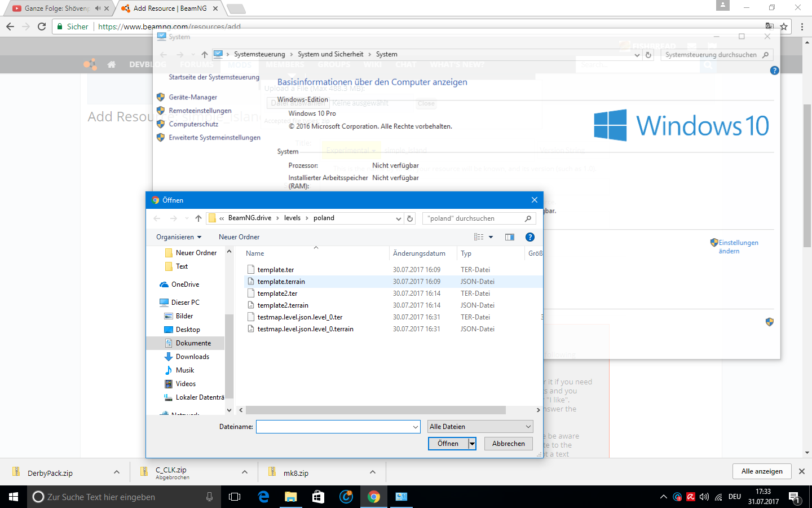The width and height of the screenshot is (812, 508).
Task: Click Einstellungen ändern link
Action: coord(738,247)
